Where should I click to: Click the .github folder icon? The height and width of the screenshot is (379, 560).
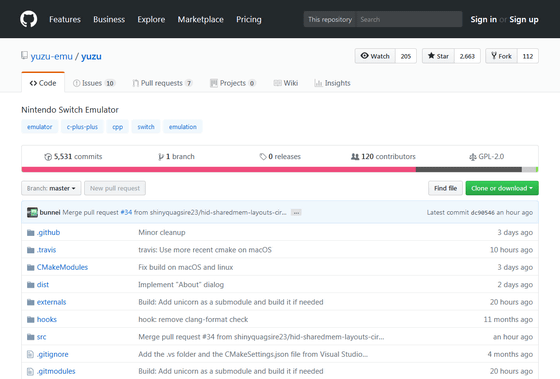click(x=31, y=233)
